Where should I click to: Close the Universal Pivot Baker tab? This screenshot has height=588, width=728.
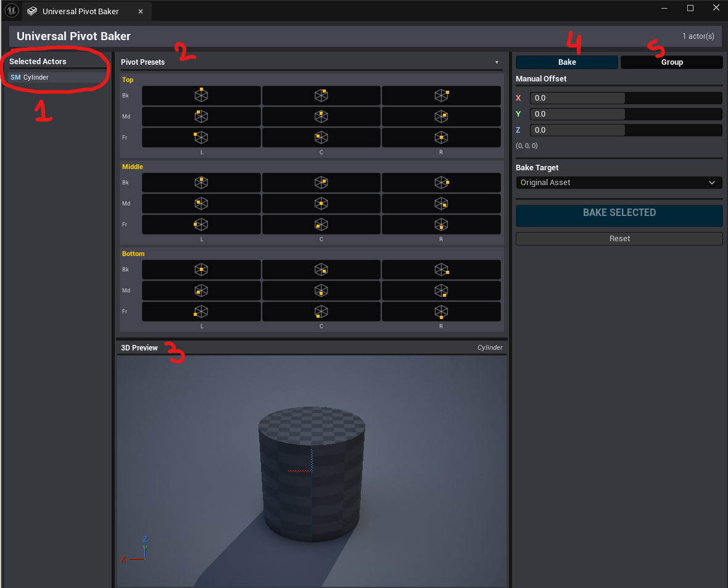click(x=141, y=12)
